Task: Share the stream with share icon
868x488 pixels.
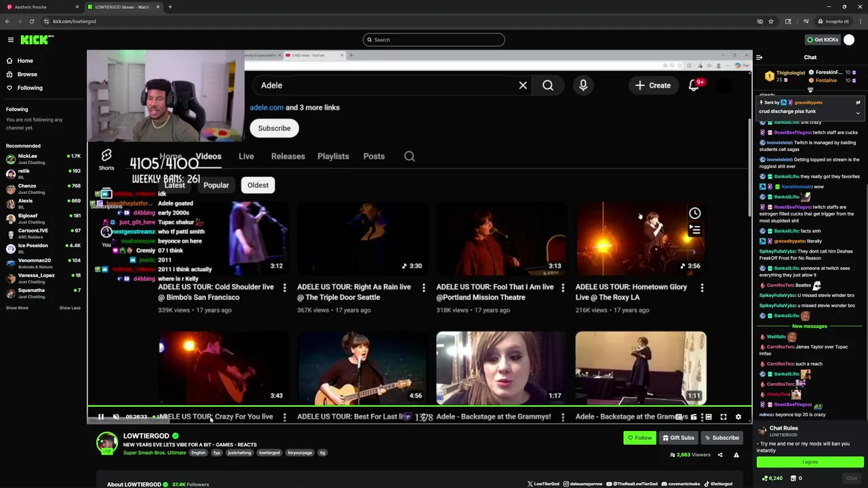Action: tap(720, 455)
